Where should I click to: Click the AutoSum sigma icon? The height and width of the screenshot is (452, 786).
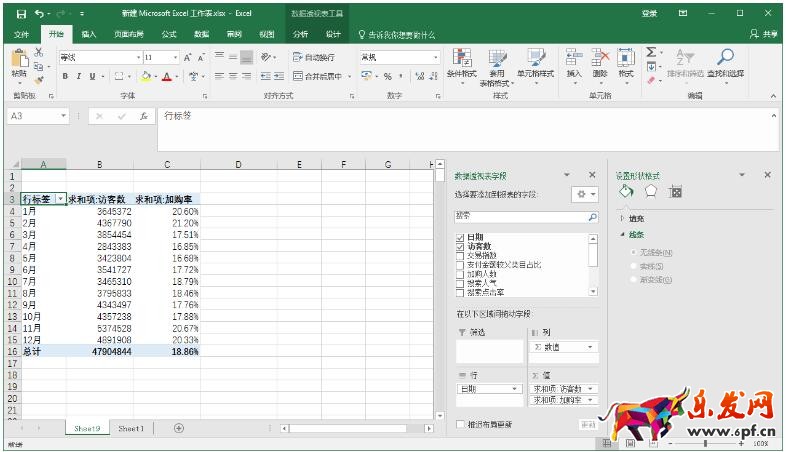click(652, 52)
